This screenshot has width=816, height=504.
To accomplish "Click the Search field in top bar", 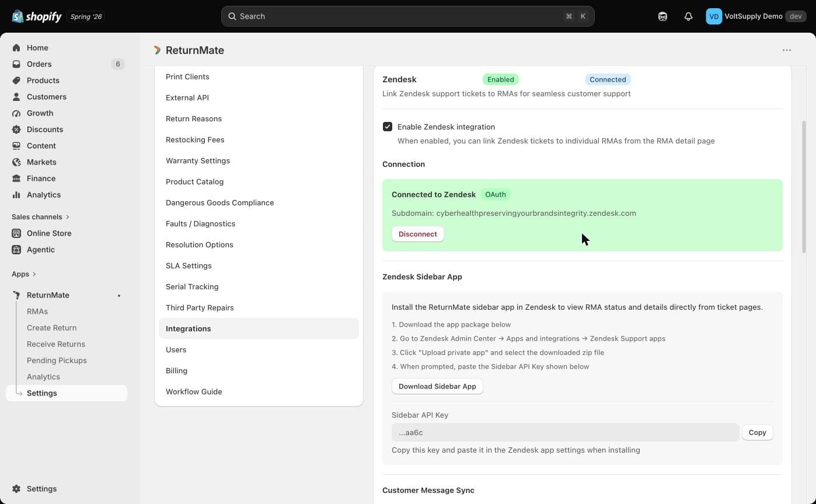I will tap(407, 16).
